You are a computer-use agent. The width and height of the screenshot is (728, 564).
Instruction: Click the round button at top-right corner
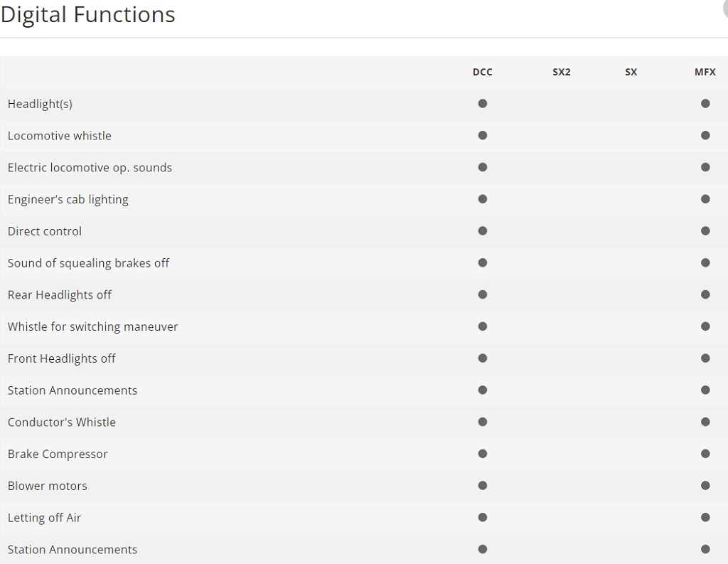pos(724,6)
